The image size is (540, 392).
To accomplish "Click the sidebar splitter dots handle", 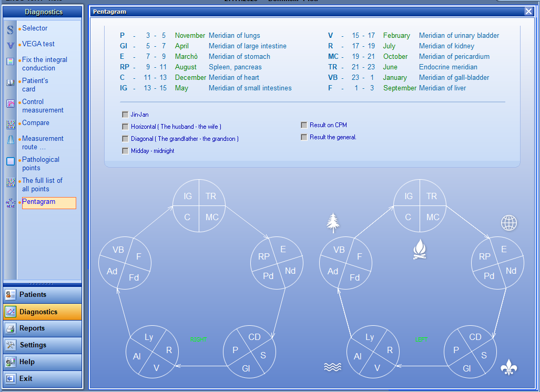I will (42, 284).
